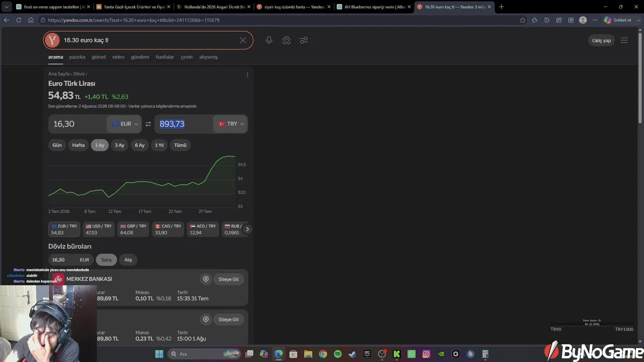Clear the Yandex search box text
The height and width of the screenshot is (362, 644).
coord(243,40)
